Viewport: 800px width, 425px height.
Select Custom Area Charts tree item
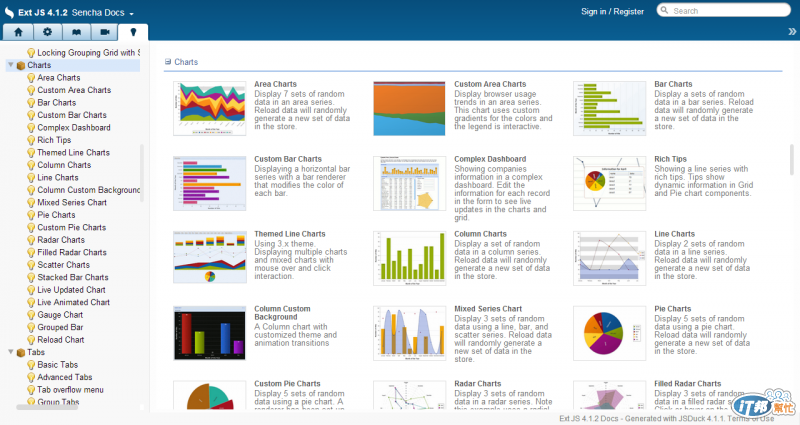pyautogui.click(x=74, y=90)
